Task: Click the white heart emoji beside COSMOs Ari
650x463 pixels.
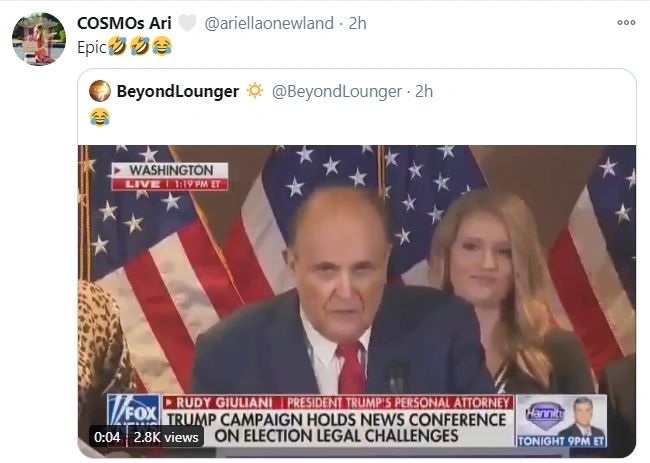Action: click(188, 23)
